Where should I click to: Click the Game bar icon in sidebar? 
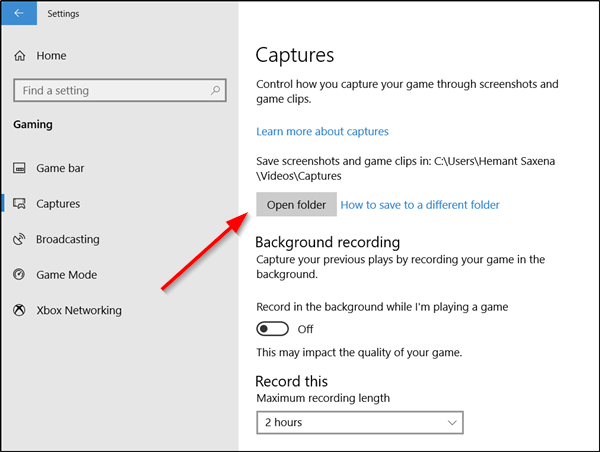point(19,168)
